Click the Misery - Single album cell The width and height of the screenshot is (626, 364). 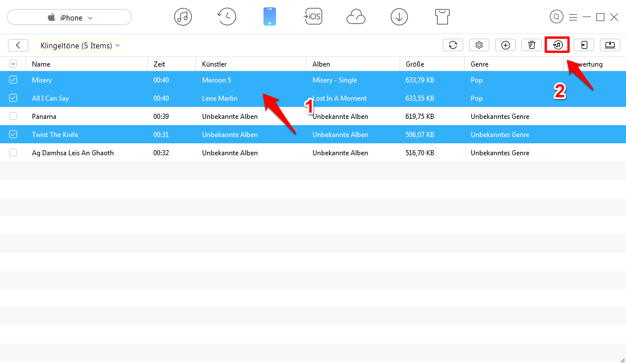tap(335, 80)
